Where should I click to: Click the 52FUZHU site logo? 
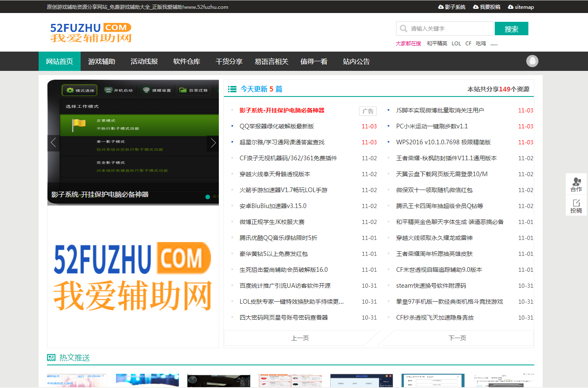(x=91, y=33)
